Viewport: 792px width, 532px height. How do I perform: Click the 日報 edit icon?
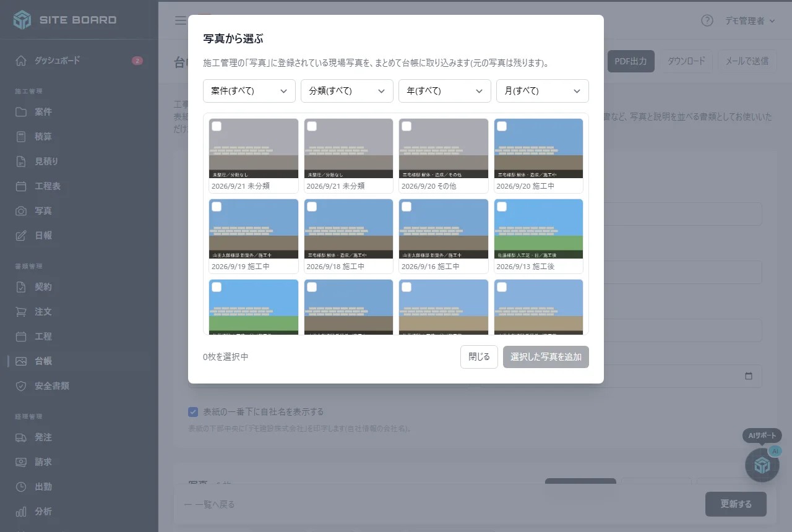21,236
